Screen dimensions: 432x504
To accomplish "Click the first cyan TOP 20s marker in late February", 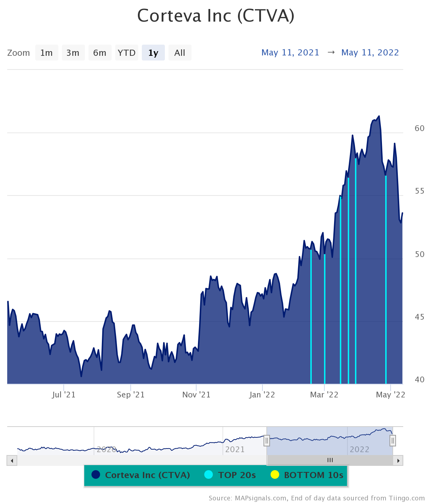I will click(311, 316).
